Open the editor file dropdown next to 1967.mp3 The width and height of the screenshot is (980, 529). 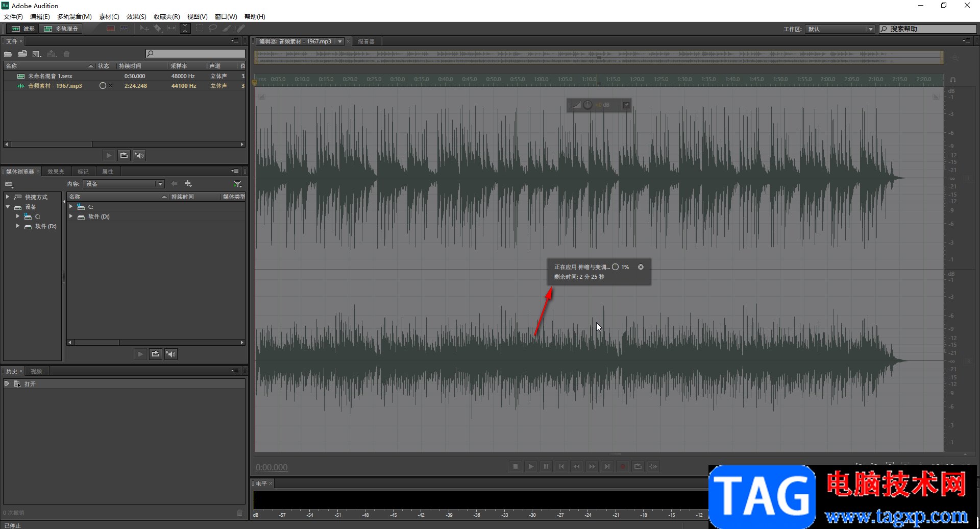click(x=340, y=41)
